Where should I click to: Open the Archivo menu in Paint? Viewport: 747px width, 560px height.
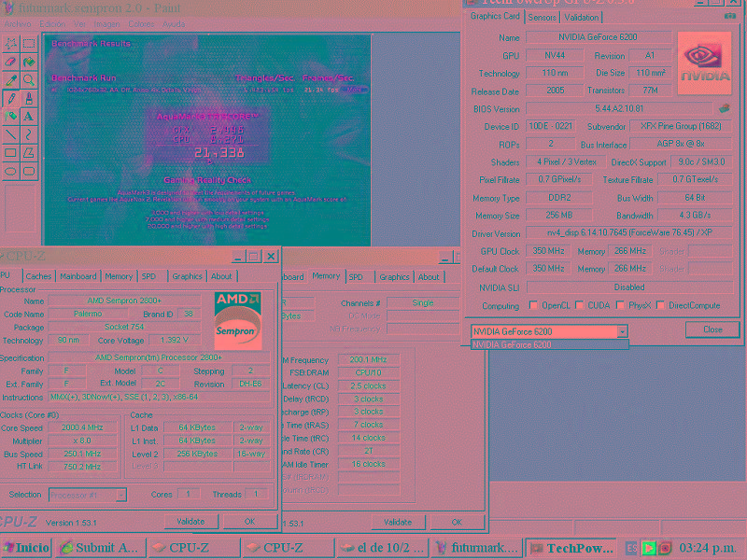click(18, 24)
